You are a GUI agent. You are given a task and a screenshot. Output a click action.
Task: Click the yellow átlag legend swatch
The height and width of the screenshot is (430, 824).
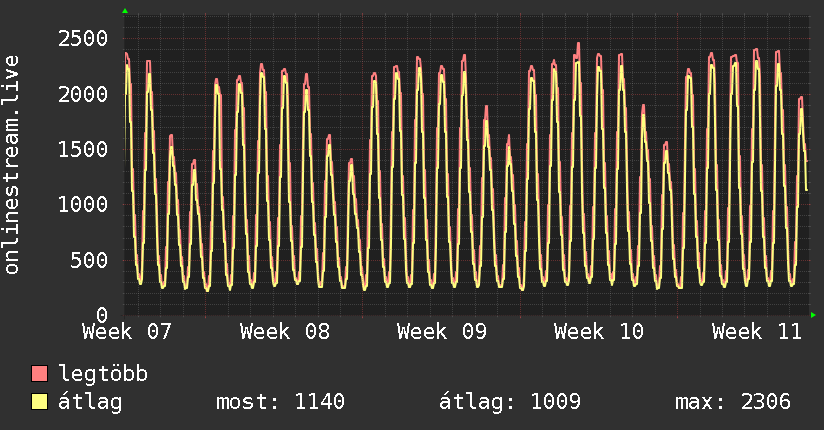click(x=39, y=402)
